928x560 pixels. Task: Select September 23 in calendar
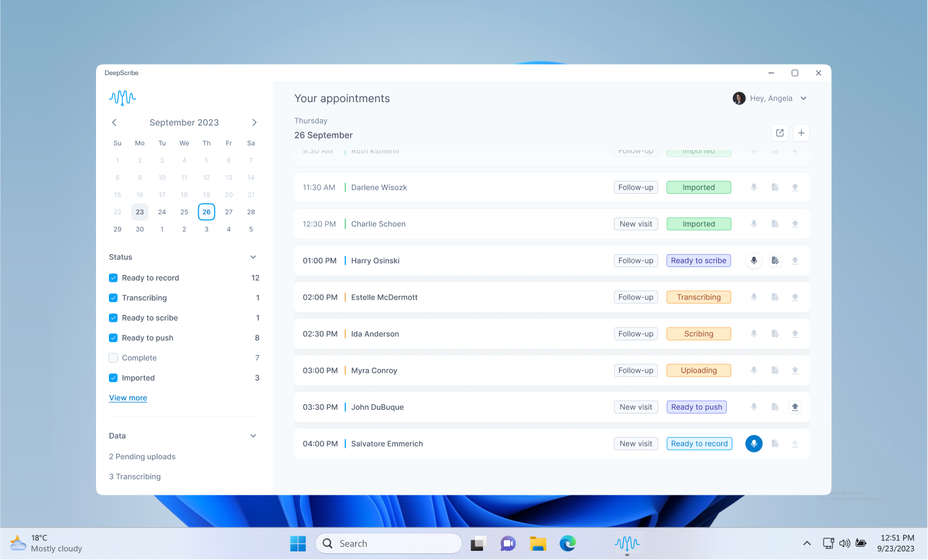[140, 212]
